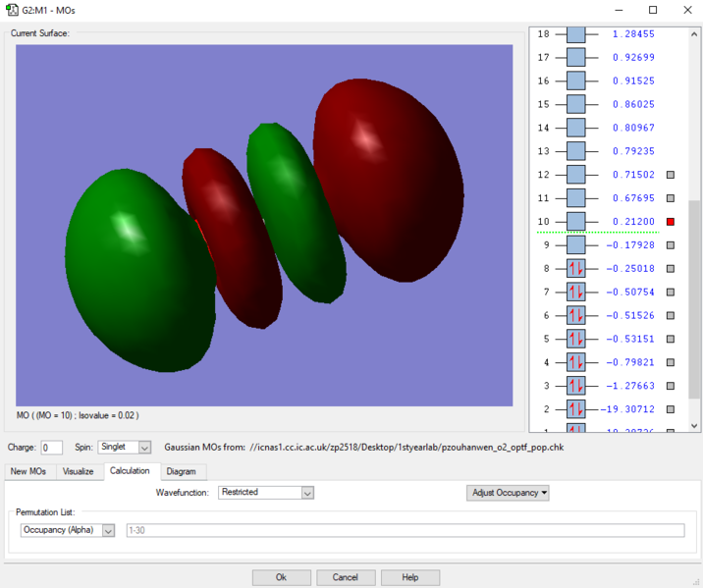The height and width of the screenshot is (588, 703).
Task: Click the orbital 18 level box
Action: point(575,34)
